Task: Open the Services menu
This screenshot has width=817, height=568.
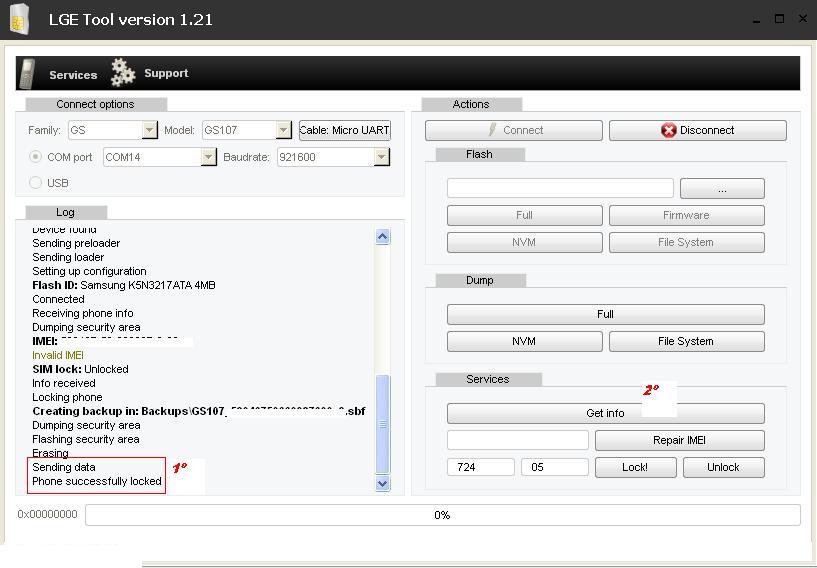Action: (73, 75)
